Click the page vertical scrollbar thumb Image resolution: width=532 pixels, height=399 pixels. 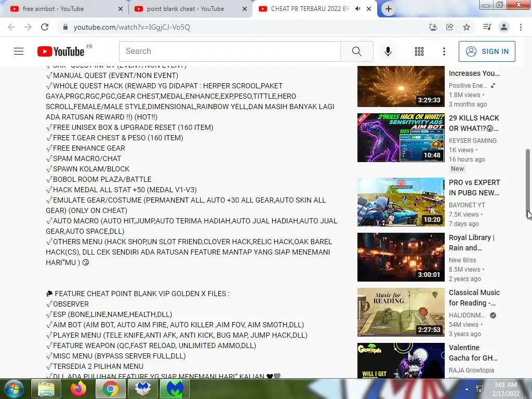(x=528, y=183)
